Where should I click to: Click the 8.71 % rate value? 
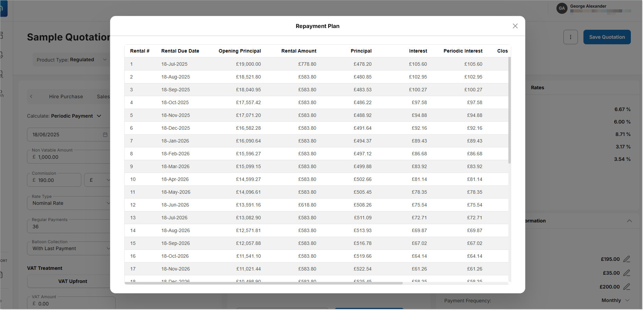click(x=623, y=134)
